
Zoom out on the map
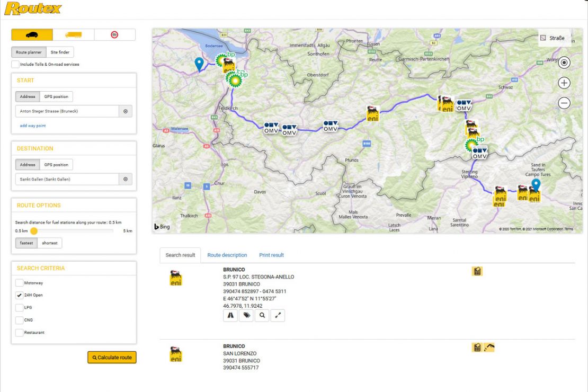[564, 103]
